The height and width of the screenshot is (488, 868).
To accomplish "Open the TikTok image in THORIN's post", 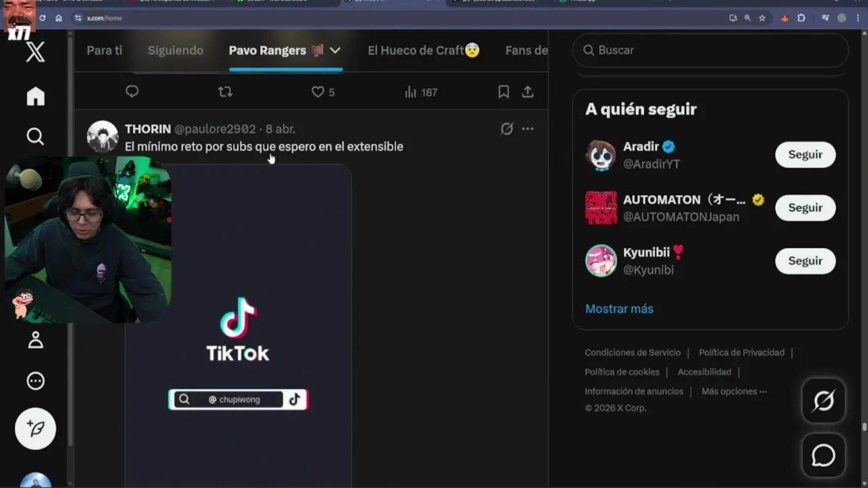I will click(238, 325).
